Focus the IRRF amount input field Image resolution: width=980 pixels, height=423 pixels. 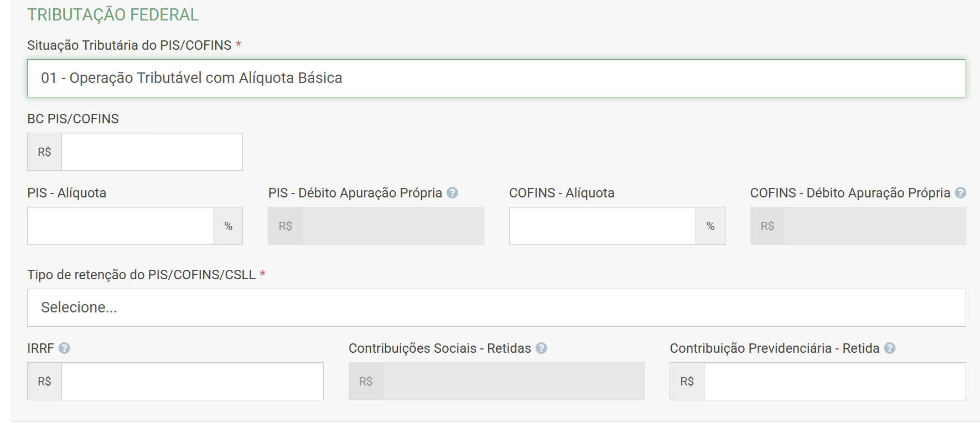point(192,382)
